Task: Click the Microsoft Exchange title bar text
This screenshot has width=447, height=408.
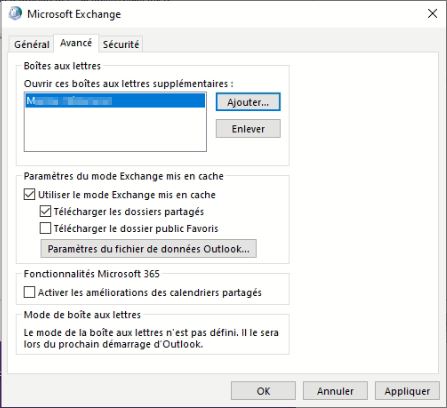Action: click(x=74, y=14)
